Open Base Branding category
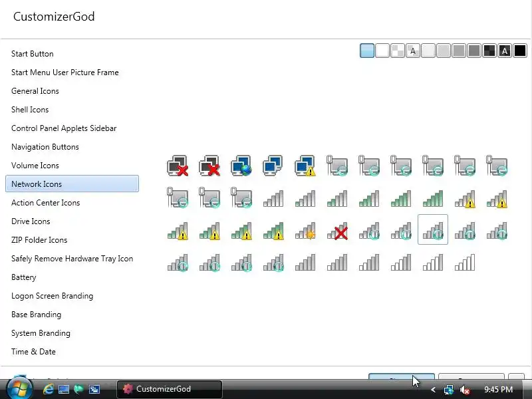The width and height of the screenshot is (532, 399). click(x=36, y=315)
